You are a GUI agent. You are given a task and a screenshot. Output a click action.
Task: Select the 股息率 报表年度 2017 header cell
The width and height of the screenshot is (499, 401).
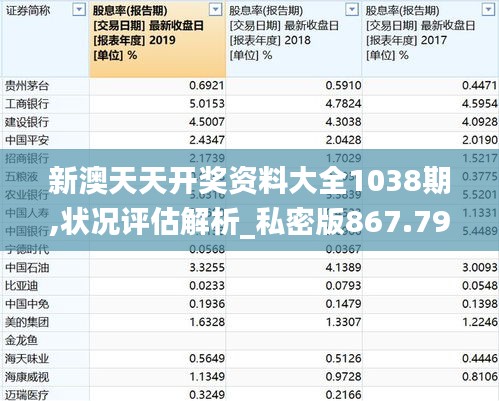(430, 39)
